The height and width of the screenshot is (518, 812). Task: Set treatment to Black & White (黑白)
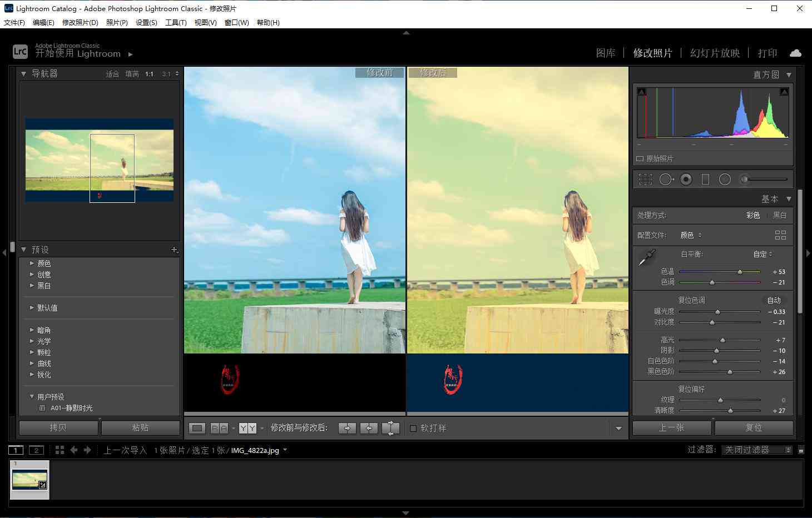780,215
